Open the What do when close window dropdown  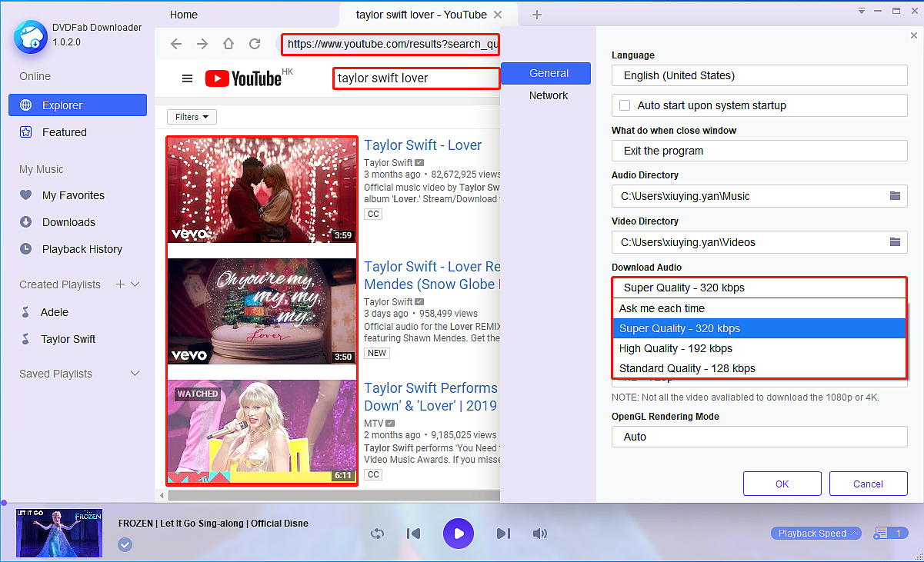[x=759, y=151]
